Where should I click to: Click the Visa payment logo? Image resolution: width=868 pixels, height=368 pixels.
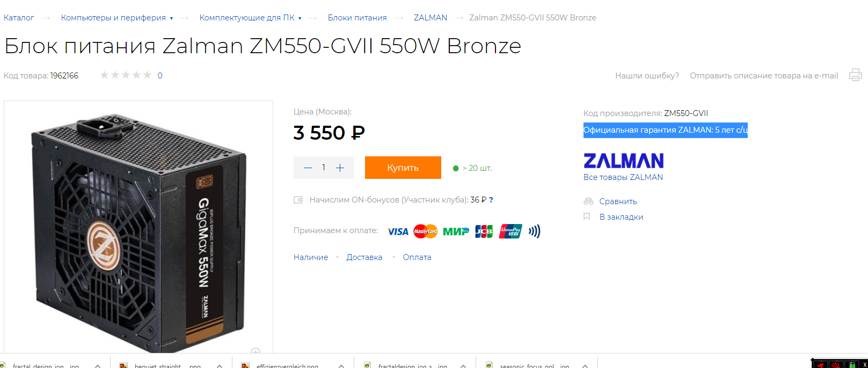pyautogui.click(x=398, y=232)
